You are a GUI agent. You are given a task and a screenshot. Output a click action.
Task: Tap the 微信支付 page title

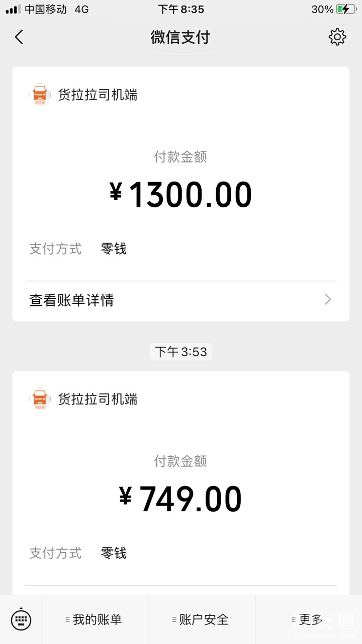point(180,37)
